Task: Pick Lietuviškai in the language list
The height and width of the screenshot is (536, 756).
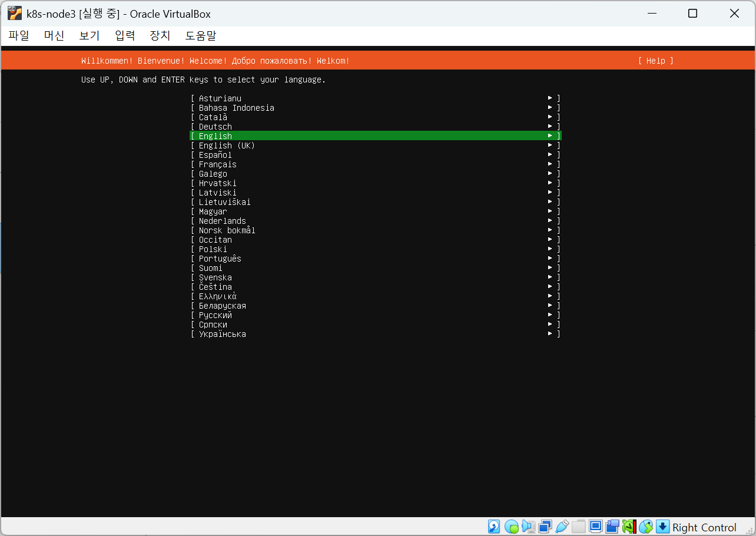Action: coord(376,202)
